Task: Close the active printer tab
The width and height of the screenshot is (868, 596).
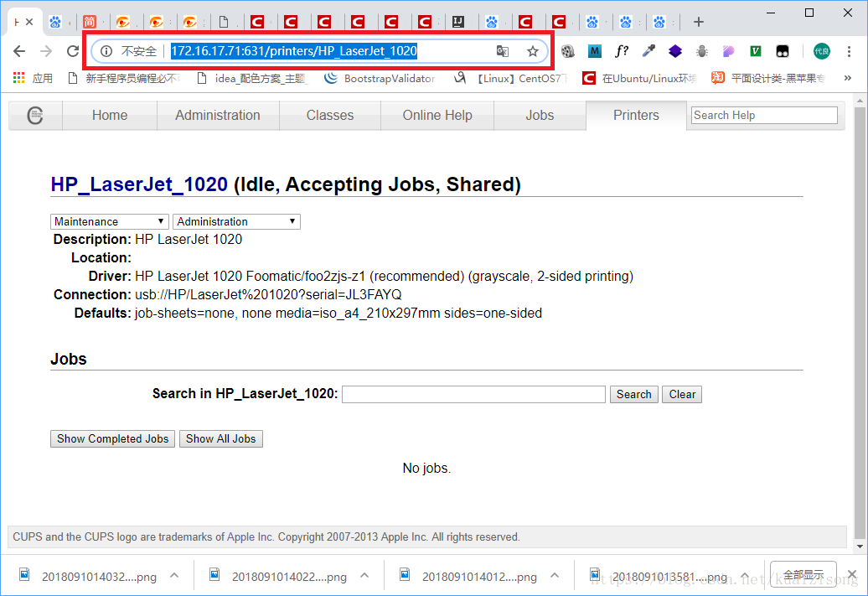Action: coord(29,22)
